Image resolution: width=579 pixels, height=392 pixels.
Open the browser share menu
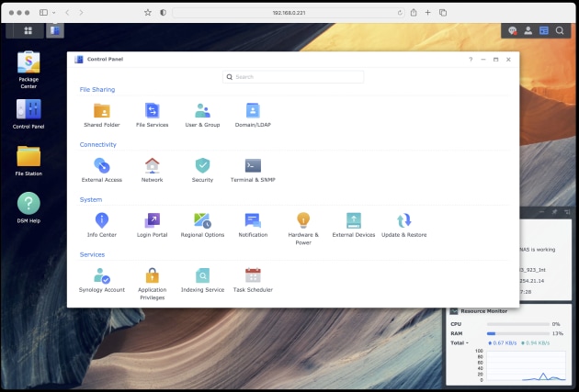pos(414,13)
